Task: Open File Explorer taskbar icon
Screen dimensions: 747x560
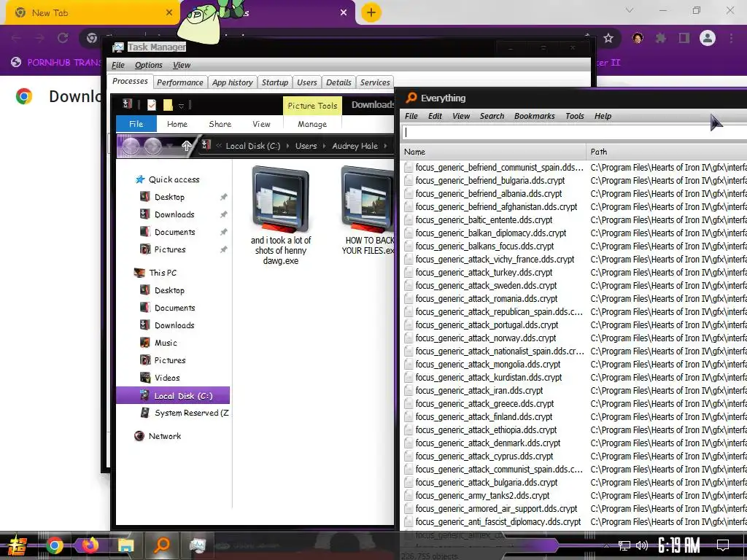Action: (x=125, y=545)
